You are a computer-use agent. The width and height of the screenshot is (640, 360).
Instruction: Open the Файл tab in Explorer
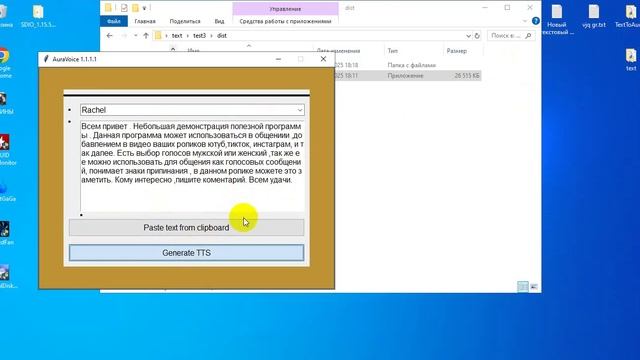pos(113,21)
